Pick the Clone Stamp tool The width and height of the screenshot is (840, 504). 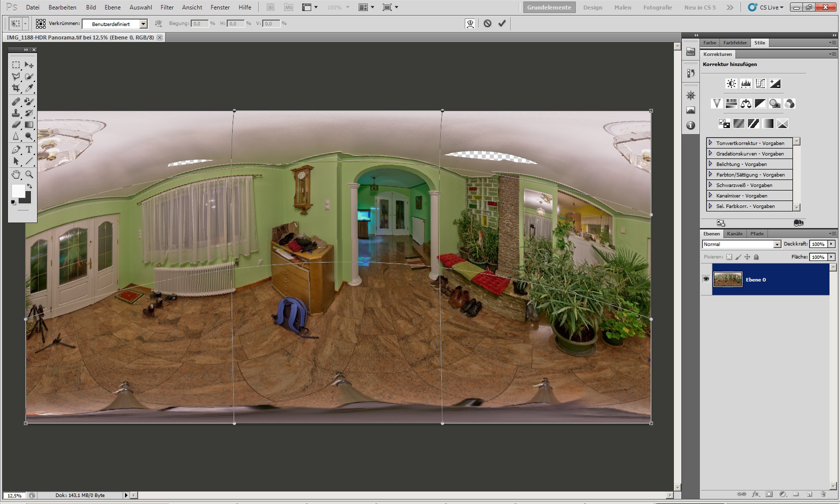pos(16,113)
